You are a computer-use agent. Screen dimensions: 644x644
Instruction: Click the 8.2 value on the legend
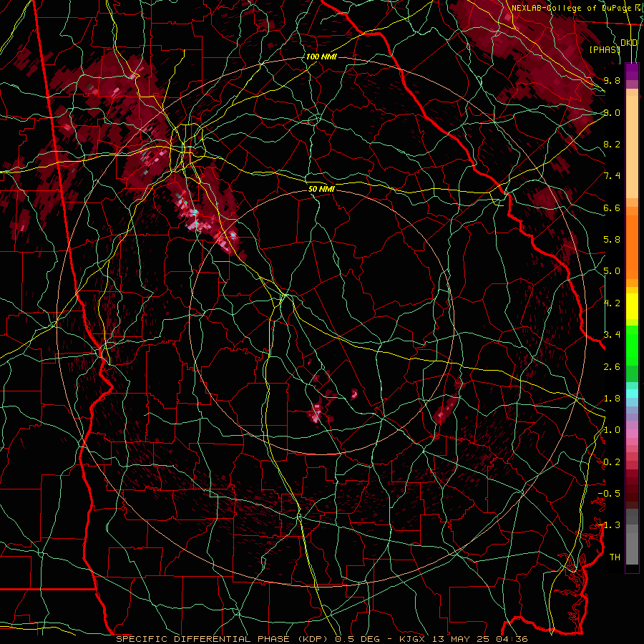(612, 144)
